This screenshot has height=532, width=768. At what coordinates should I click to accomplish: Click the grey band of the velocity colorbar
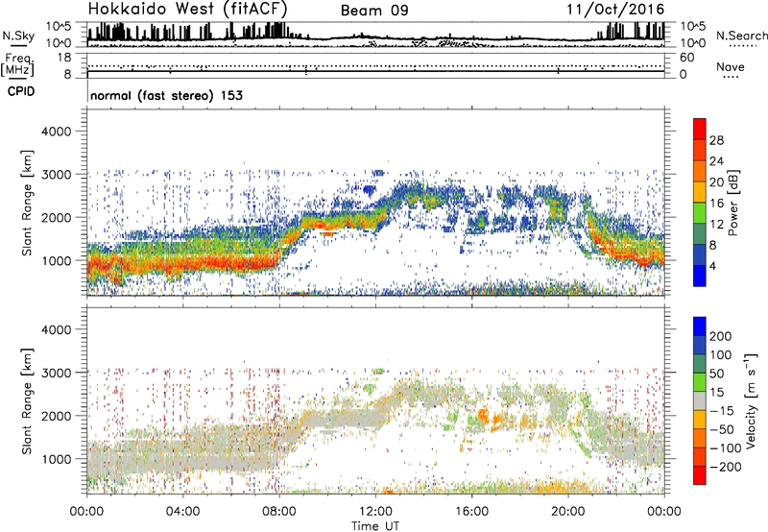(700, 401)
